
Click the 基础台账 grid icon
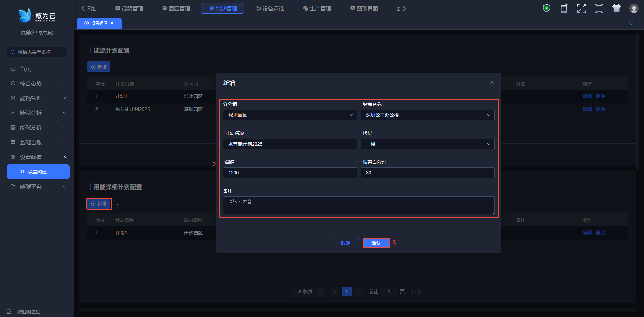pos(13,142)
